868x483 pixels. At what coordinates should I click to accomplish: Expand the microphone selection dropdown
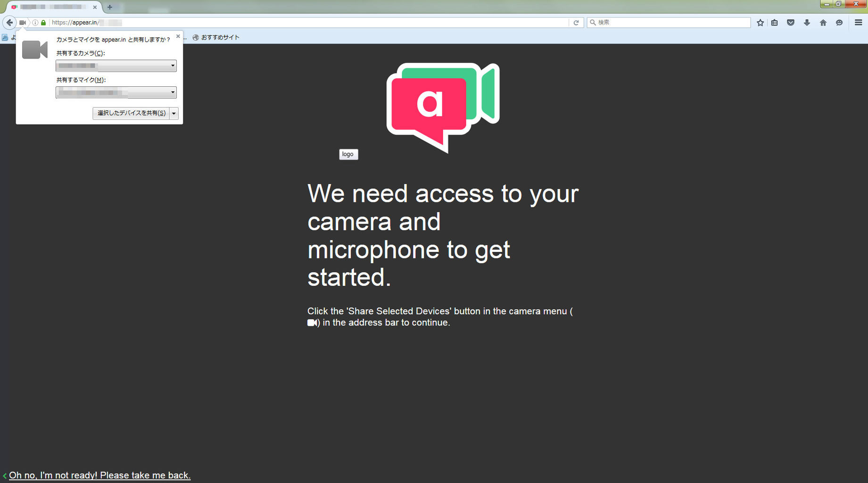(x=116, y=92)
